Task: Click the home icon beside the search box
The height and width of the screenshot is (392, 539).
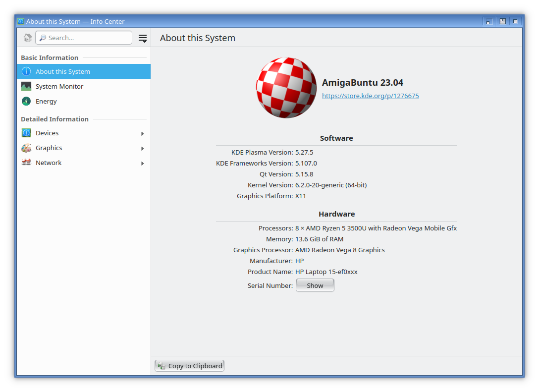Action: click(x=28, y=38)
